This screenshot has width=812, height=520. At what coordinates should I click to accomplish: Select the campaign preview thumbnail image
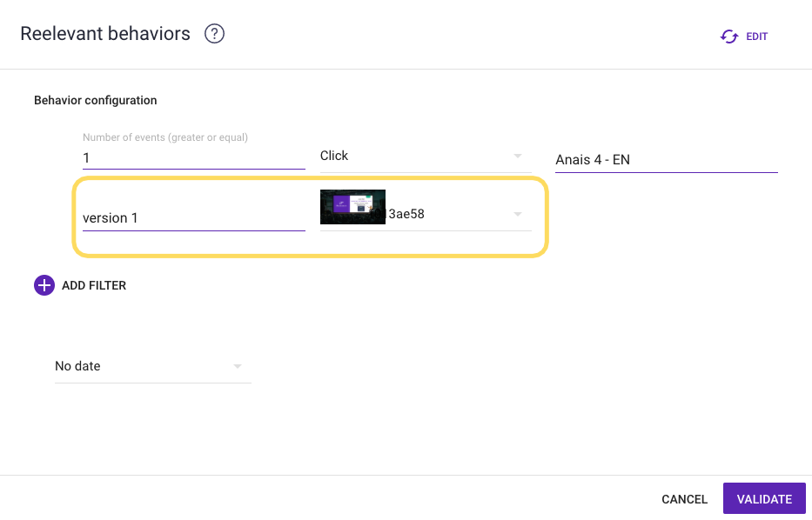pyautogui.click(x=352, y=208)
